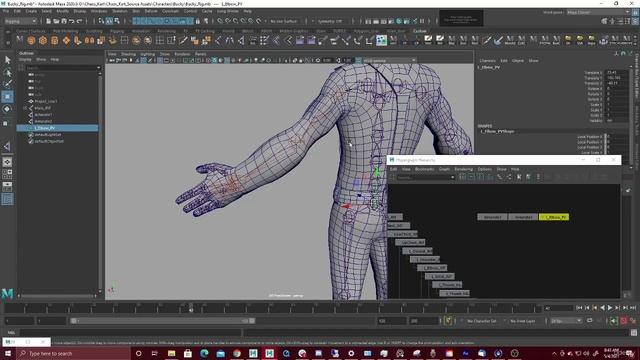Switch to the Custom shelf tab

[420, 31]
